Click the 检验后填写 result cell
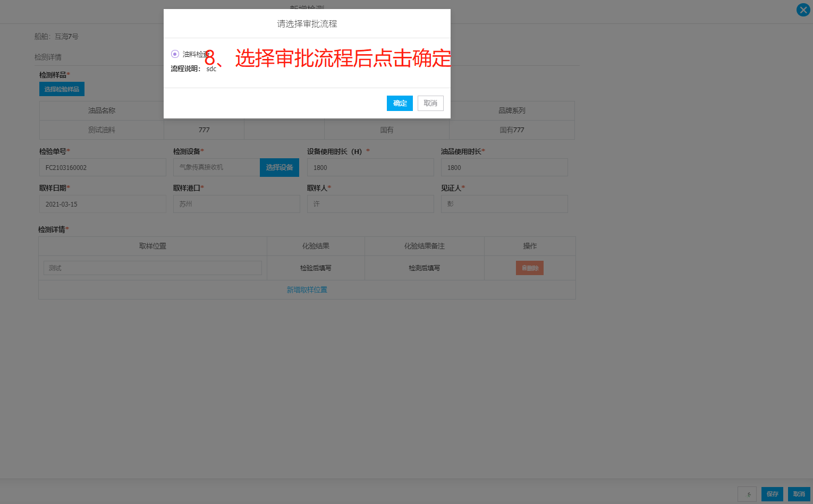This screenshot has height=504, width=813. (x=316, y=268)
